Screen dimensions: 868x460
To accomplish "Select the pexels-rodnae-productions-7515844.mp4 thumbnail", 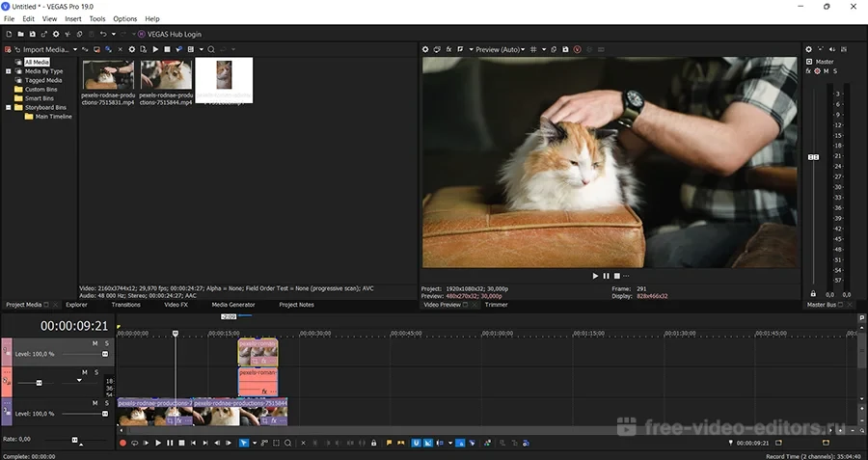I will coord(166,76).
